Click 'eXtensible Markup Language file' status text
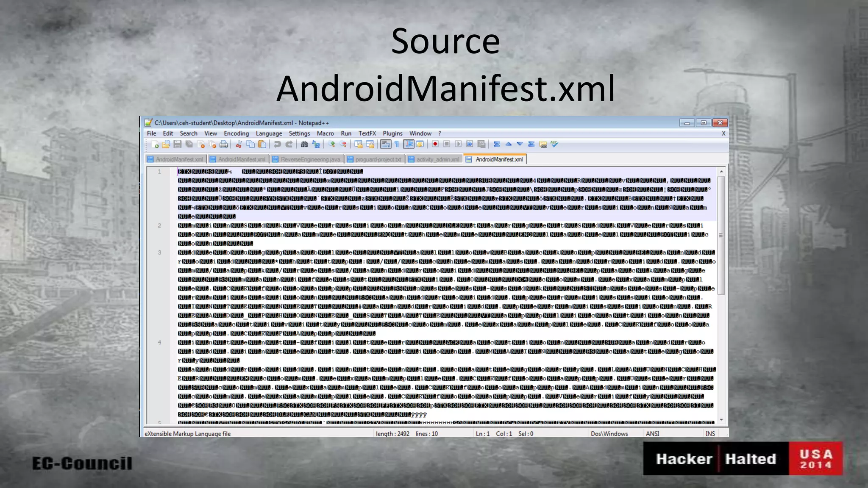The image size is (868, 488). point(187,434)
